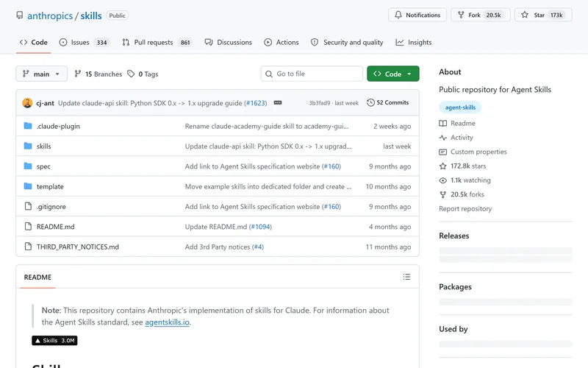Switch to the Code tab
The width and height of the screenshot is (588, 368).
pos(34,43)
